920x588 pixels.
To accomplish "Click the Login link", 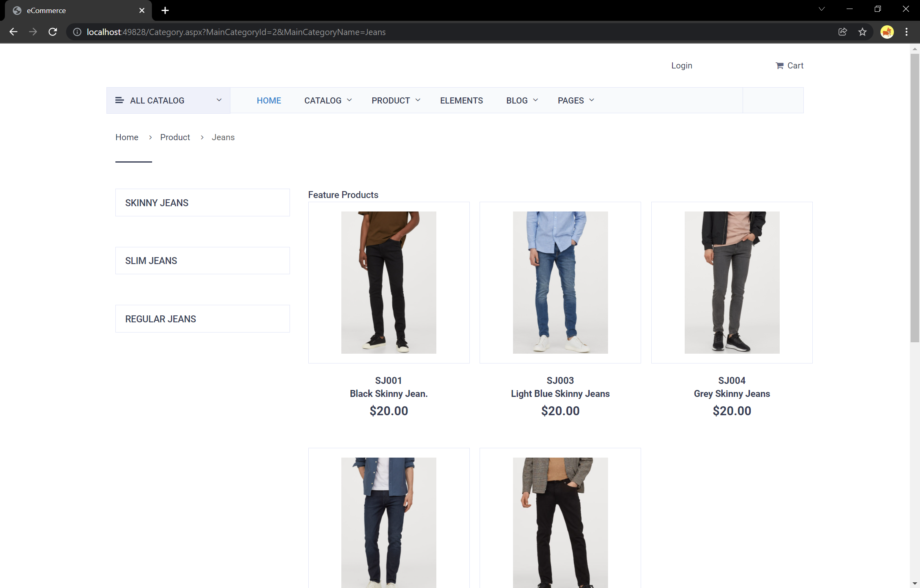I will (x=681, y=66).
